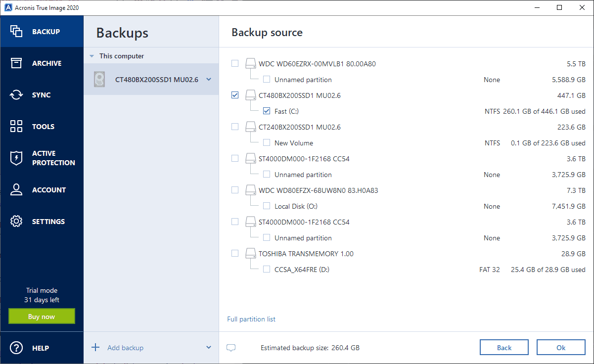The height and width of the screenshot is (364, 594).
Task: Click drive icon for CT240BX200SSD1 MU02.6
Action: click(x=250, y=127)
